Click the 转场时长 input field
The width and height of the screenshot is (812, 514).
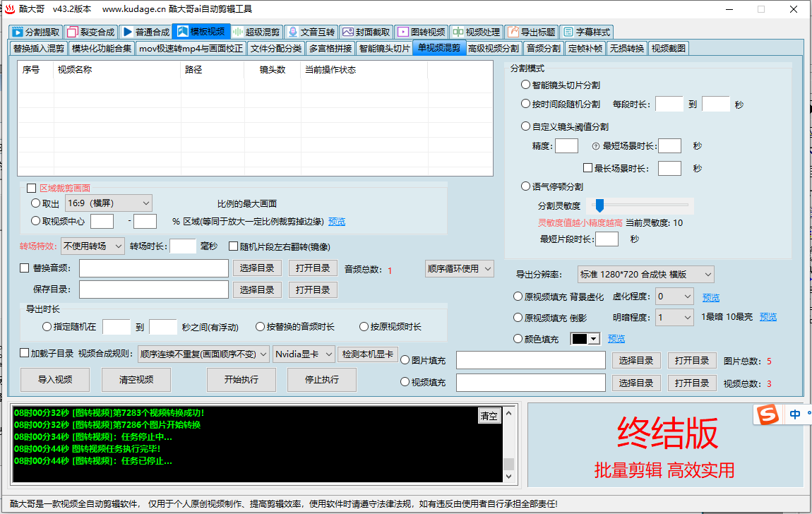[x=183, y=246]
